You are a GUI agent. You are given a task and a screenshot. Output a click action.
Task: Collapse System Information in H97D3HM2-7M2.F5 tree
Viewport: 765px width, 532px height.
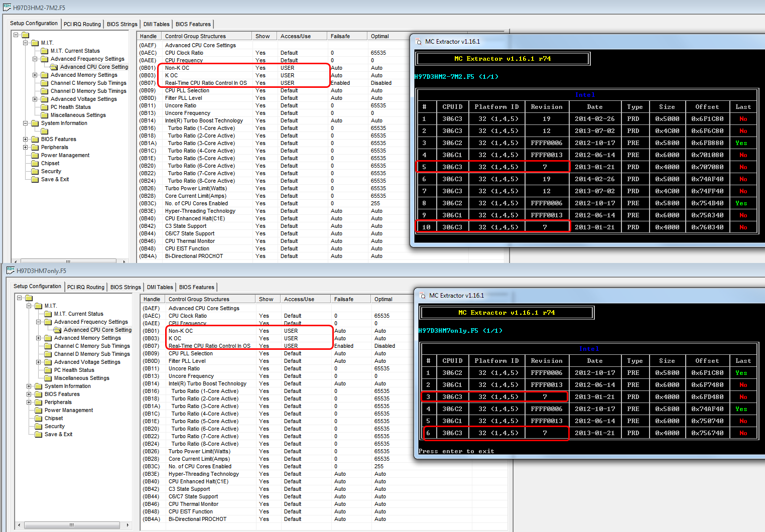click(26, 123)
